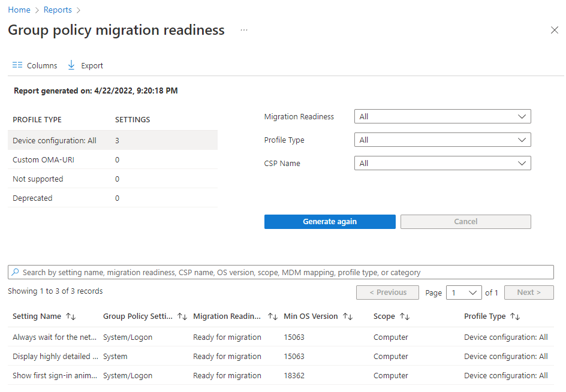Open the Reports breadcrumb link

point(58,10)
